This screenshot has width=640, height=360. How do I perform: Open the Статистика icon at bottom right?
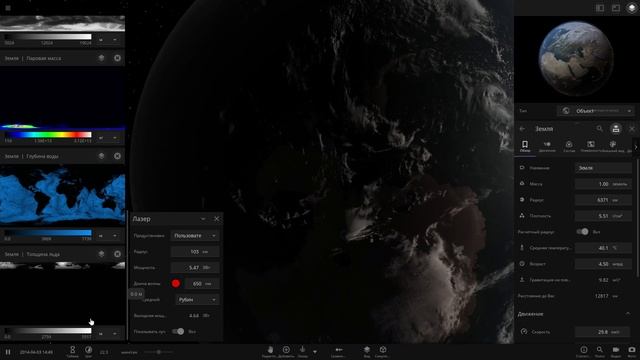click(584, 351)
